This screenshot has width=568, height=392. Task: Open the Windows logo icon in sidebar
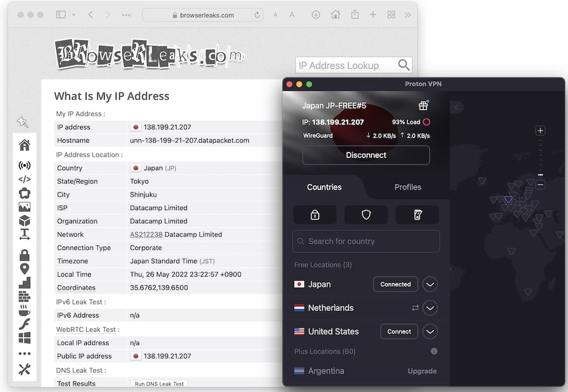[24, 337]
